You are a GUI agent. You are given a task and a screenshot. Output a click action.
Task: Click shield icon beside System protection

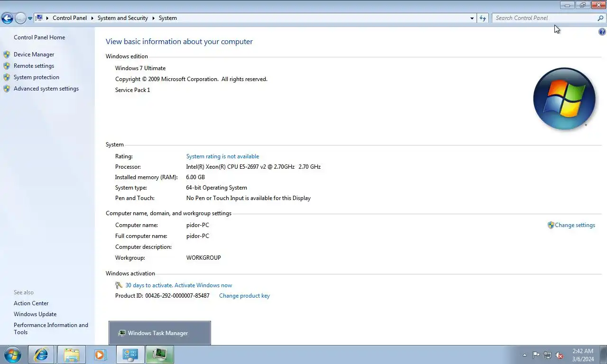pos(7,77)
